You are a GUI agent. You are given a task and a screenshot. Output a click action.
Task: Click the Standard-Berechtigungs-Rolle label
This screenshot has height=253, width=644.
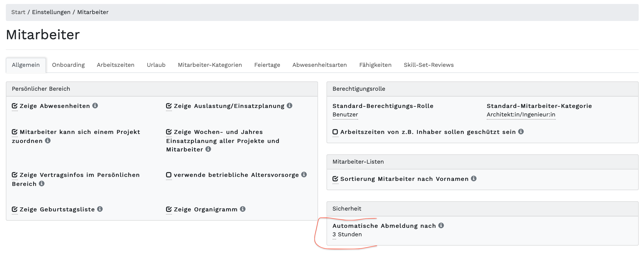point(383,106)
